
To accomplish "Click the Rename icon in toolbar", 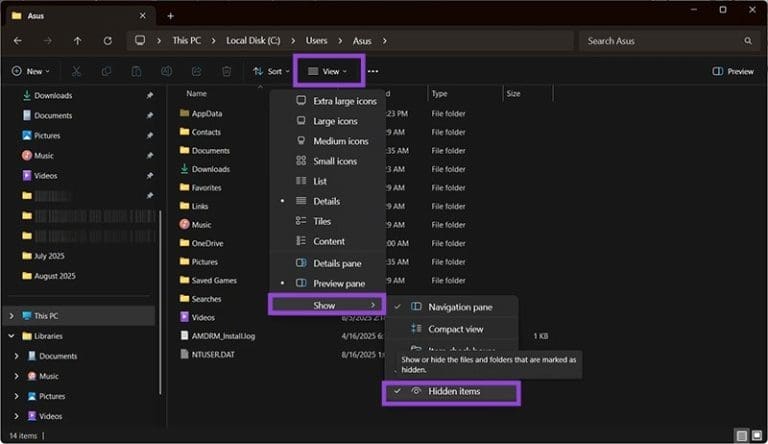I will [167, 71].
